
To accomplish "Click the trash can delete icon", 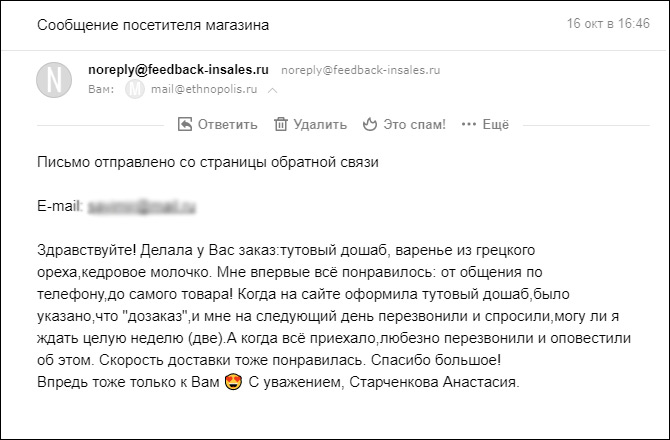I will (x=281, y=125).
